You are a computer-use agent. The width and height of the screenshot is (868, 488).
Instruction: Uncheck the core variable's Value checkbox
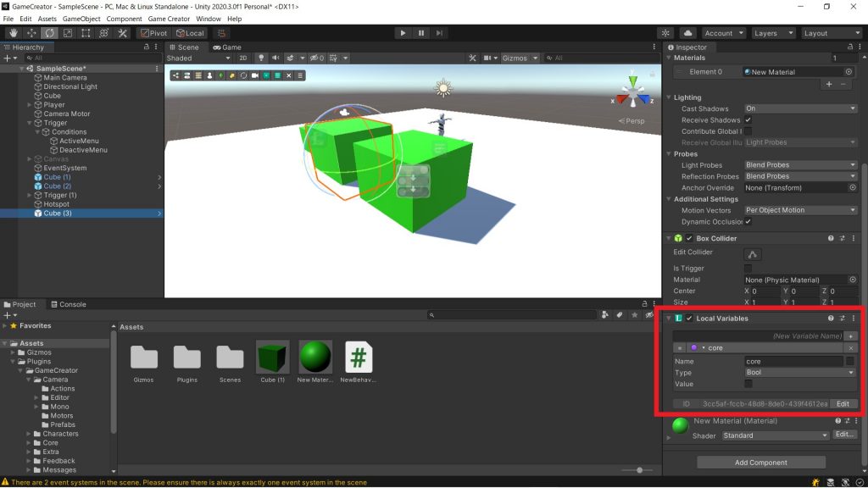point(748,384)
